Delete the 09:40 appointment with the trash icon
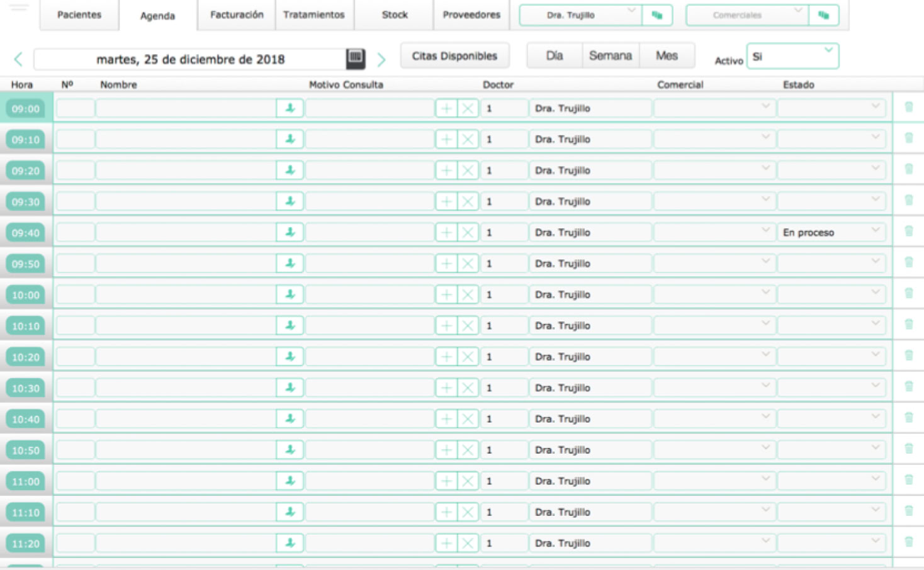Screen dimensions: 924x570 [908, 232]
